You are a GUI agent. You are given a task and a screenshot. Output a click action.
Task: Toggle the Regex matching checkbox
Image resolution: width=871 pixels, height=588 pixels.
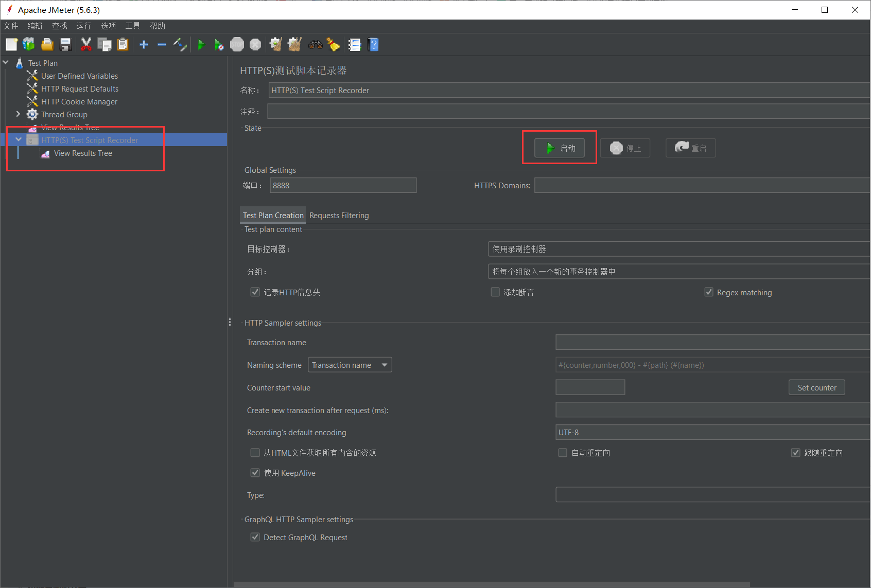tap(709, 292)
